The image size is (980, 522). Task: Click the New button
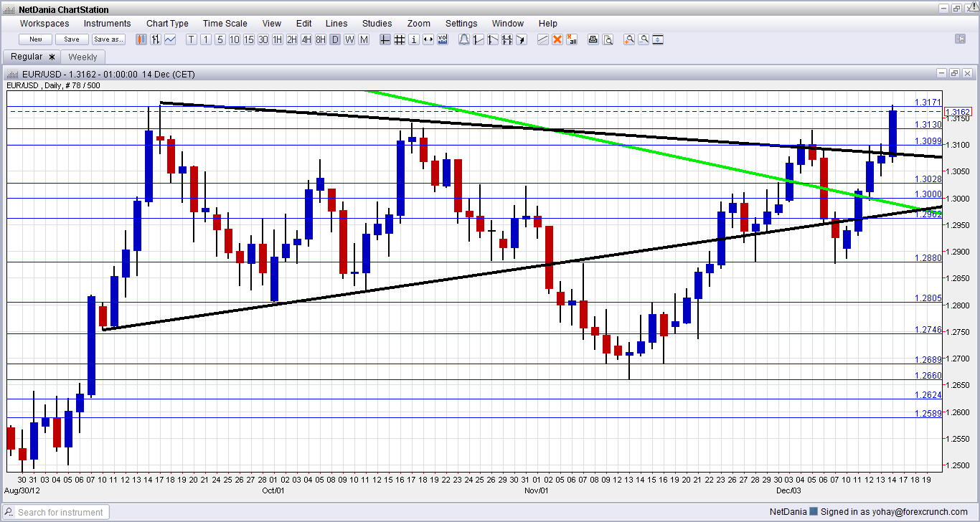pyautogui.click(x=36, y=39)
